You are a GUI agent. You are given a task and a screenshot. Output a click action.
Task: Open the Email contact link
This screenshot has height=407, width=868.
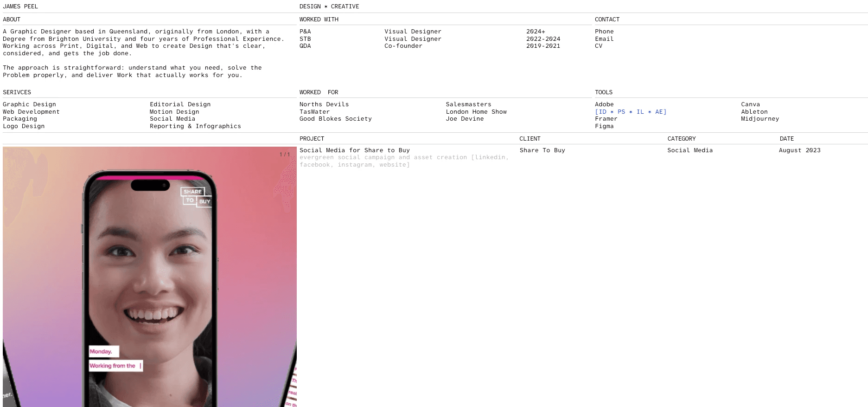click(604, 39)
